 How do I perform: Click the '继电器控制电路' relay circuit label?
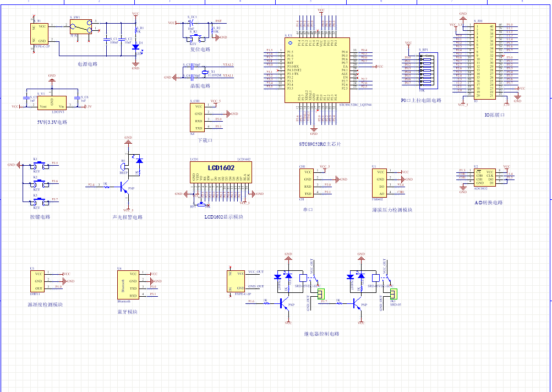click(322, 334)
